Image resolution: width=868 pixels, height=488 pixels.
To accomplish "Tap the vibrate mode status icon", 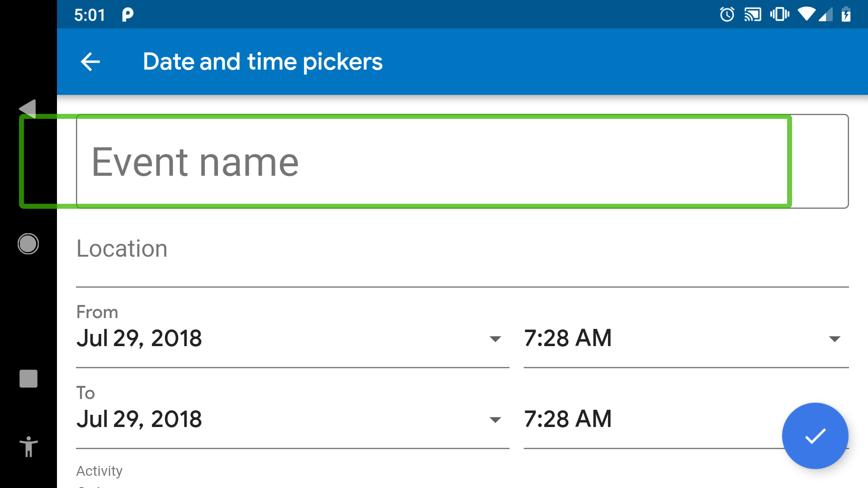I will click(x=779, y=14).
